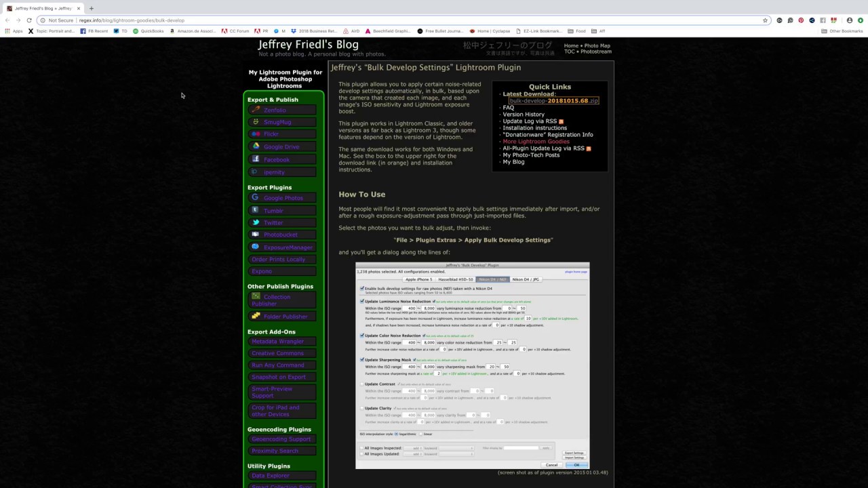Open the Pinterest browser extension

pyautogui.click(x=801, y=20)
